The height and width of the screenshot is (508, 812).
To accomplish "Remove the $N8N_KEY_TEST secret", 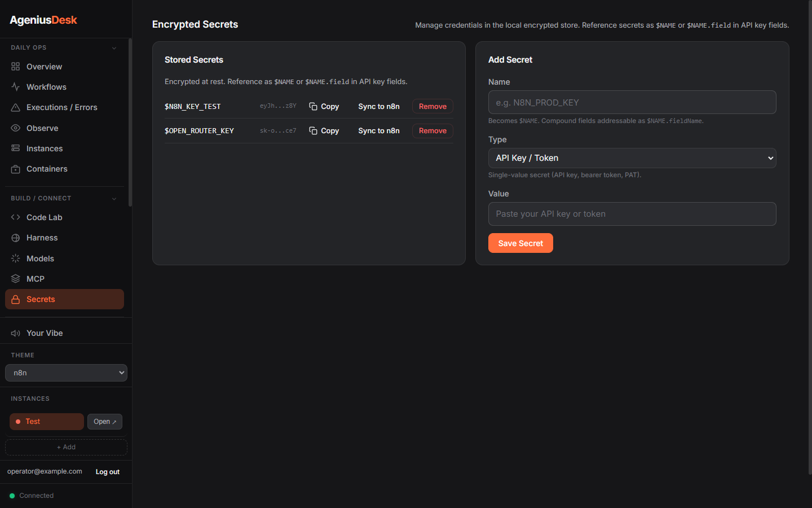I will click(433, 106).
